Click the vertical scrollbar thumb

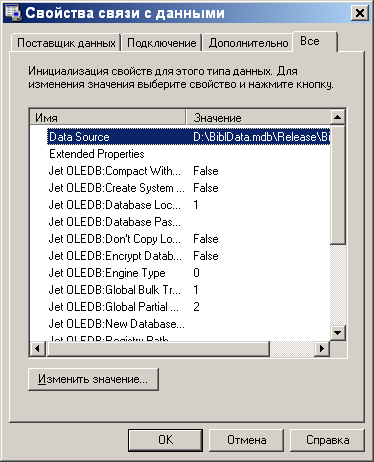[338, 185]
